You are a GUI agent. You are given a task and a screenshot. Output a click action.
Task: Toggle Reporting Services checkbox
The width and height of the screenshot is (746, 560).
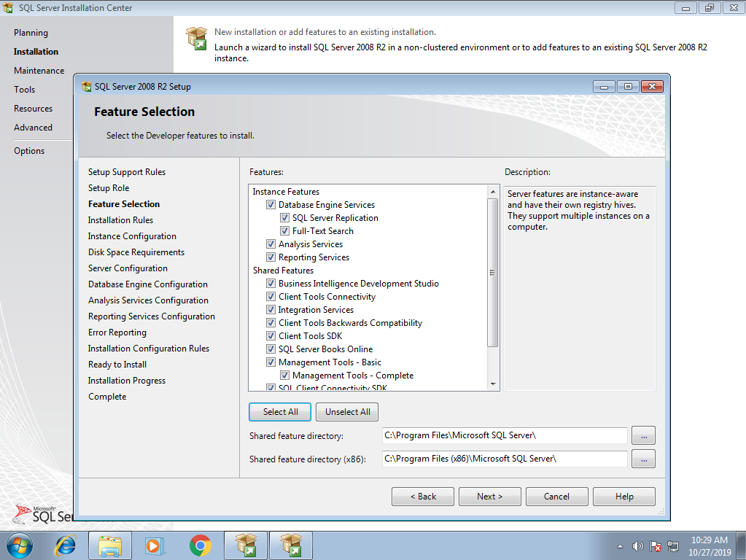pyautogui.click(x=271, y=257)
